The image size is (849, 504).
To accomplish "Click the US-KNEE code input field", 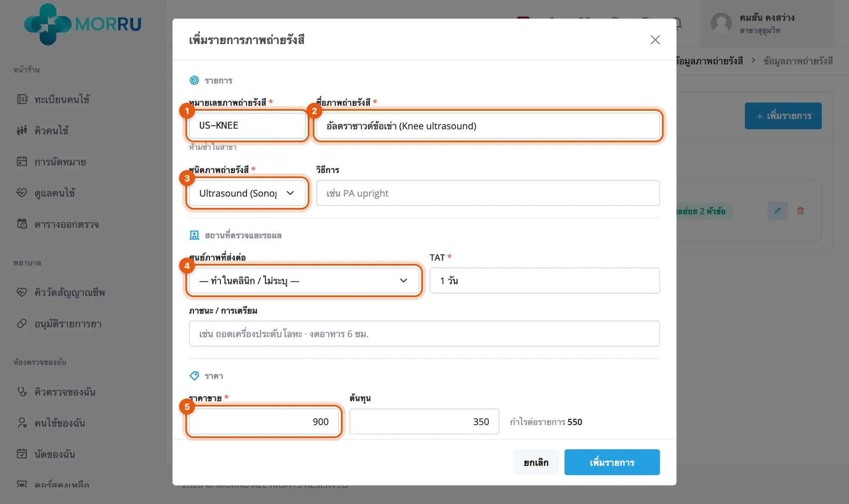I will coord(247,125).
